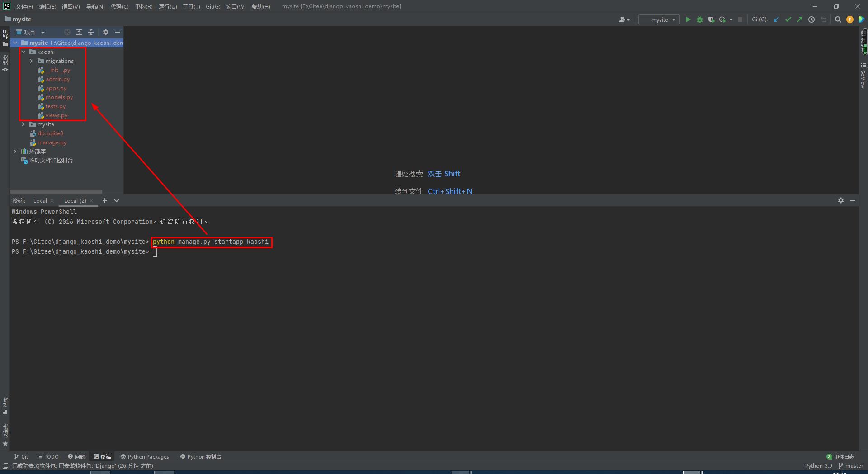Switch to the Local terminal tab

40,200
